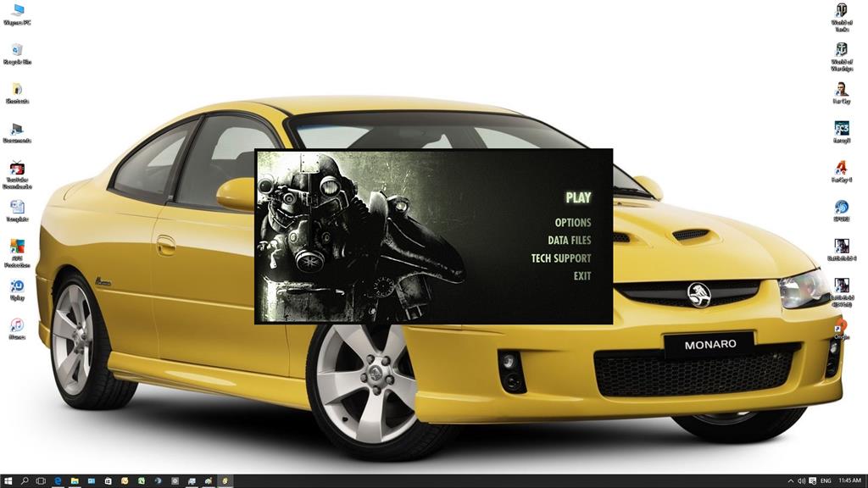Screen dimensions: 868x488
Task: Select the YouTube Downloader desktop icon
Action: coord(17,175)
